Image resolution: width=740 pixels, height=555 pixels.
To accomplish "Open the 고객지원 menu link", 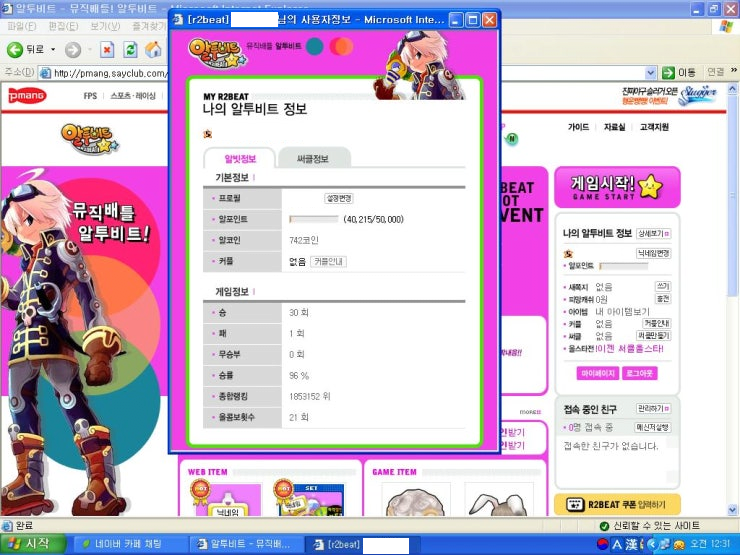I will coord(654,127).
